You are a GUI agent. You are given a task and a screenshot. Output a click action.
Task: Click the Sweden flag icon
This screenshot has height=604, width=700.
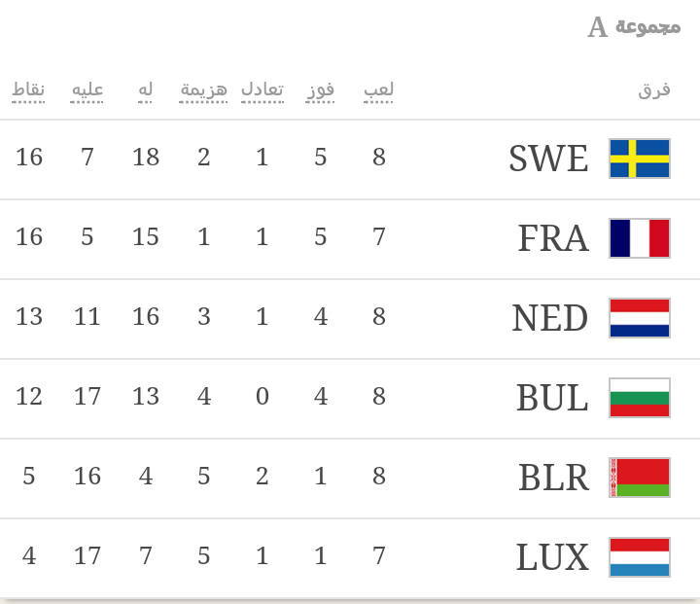coord(639,159)
